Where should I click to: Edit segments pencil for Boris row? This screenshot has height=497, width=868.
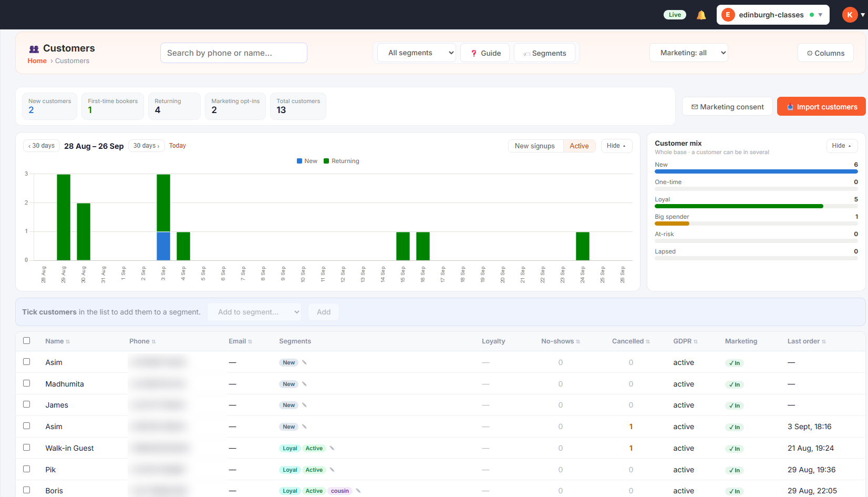[358, 491]
